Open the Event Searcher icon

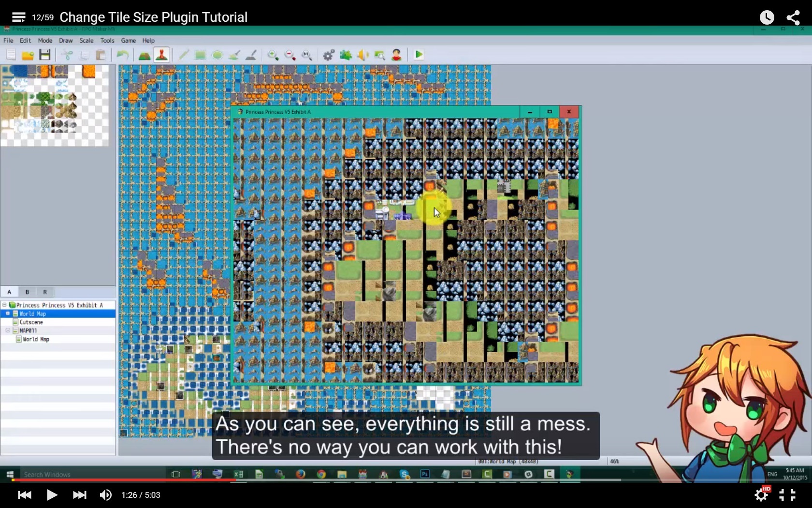(x=379, y=55)
